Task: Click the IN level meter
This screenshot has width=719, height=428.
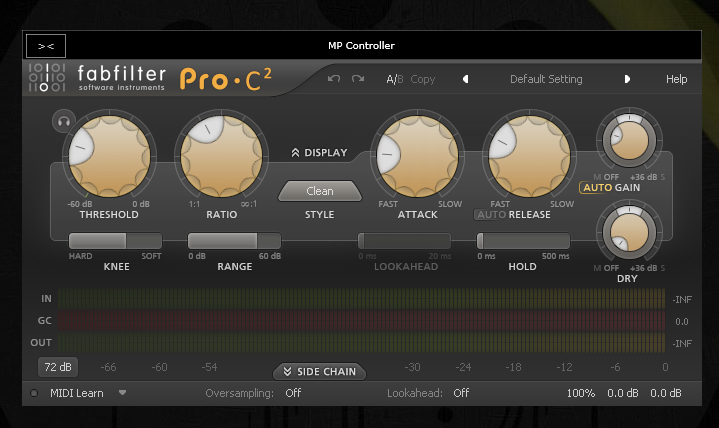Action: tap(361, 299)
